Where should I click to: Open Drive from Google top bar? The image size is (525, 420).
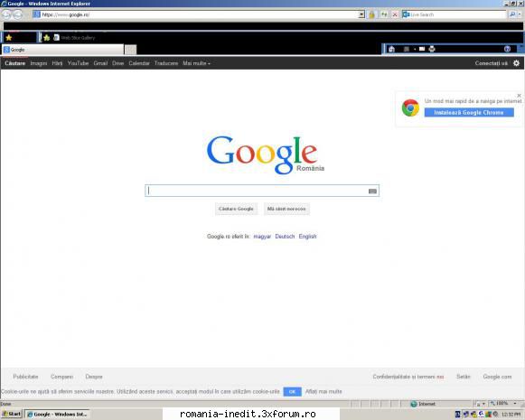[x=117, y=63]
